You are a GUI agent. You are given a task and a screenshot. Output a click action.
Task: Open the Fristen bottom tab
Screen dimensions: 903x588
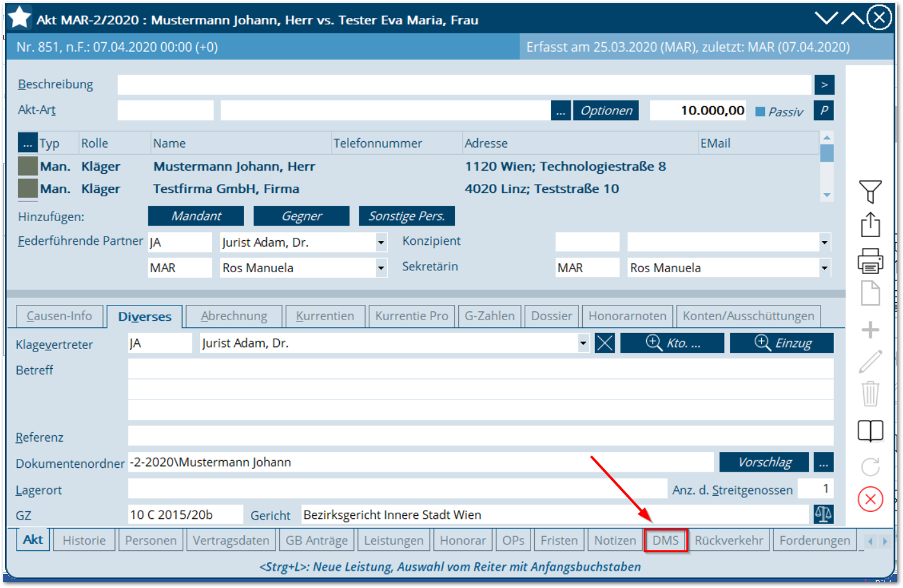[559, 540]
